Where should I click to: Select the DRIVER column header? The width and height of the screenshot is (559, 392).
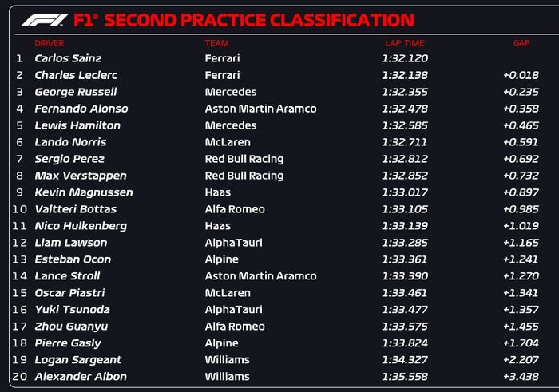(x=50, y=43)
